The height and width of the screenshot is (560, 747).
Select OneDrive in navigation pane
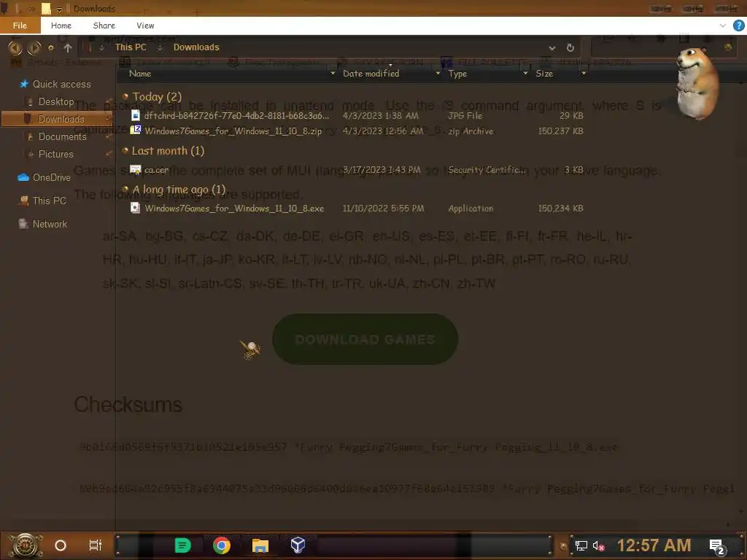52,177
